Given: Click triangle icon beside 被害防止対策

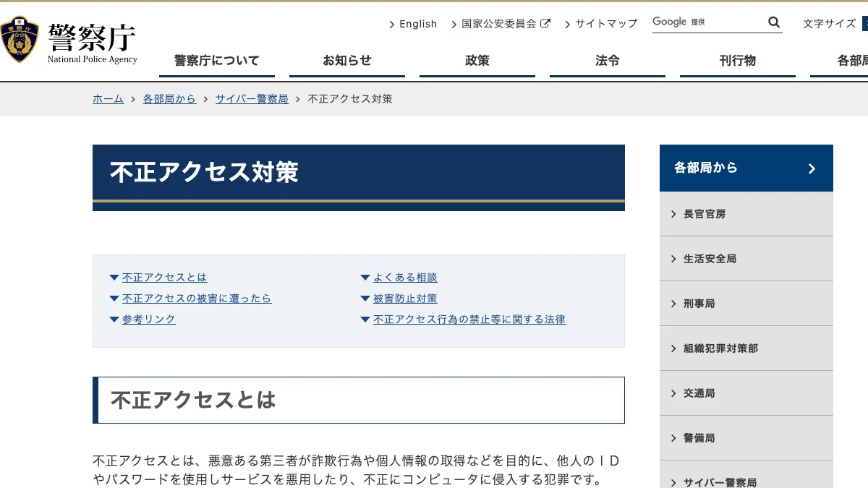Looking at the screenshot, I should [x=365, y=299].
